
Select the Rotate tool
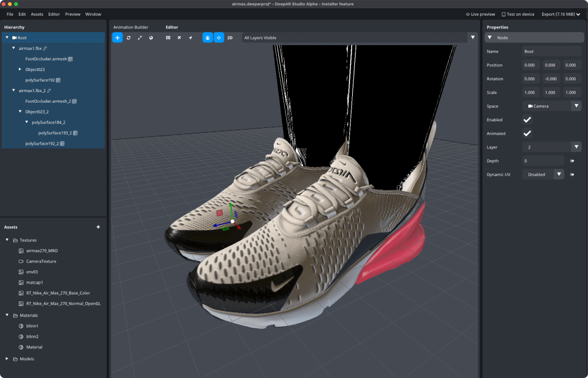click(x=129, y=37)
